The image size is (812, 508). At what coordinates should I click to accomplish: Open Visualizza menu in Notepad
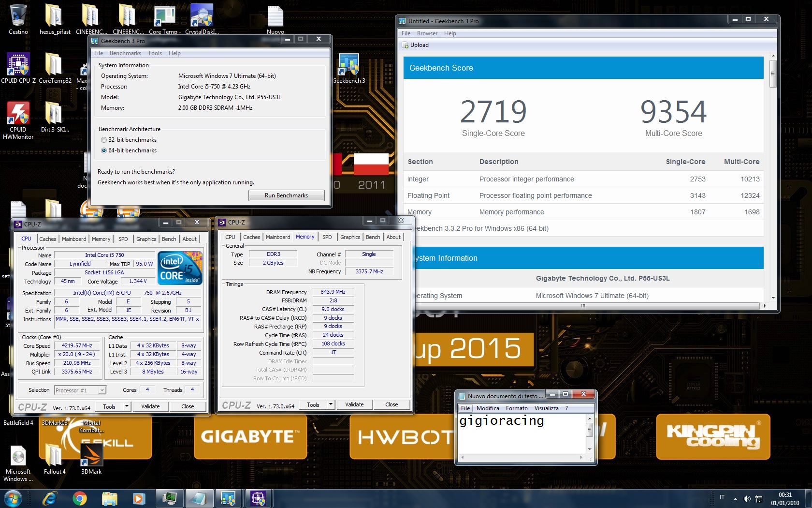pos(546,408)
